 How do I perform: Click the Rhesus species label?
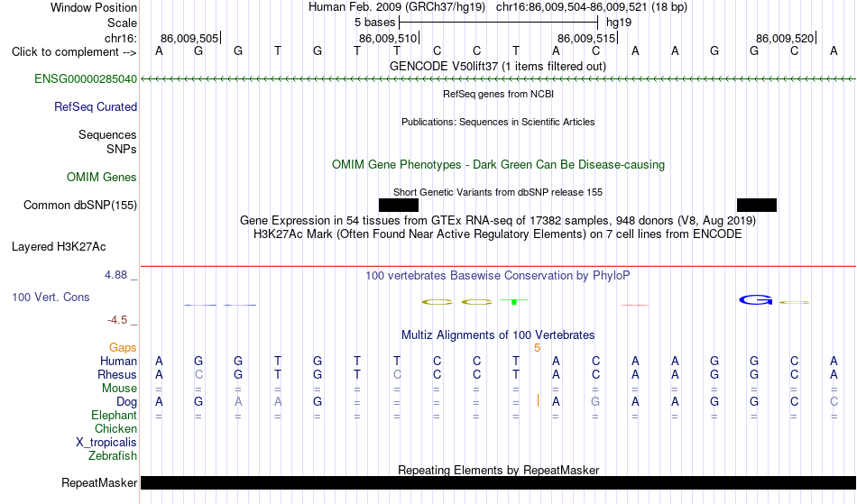point(117,375)
